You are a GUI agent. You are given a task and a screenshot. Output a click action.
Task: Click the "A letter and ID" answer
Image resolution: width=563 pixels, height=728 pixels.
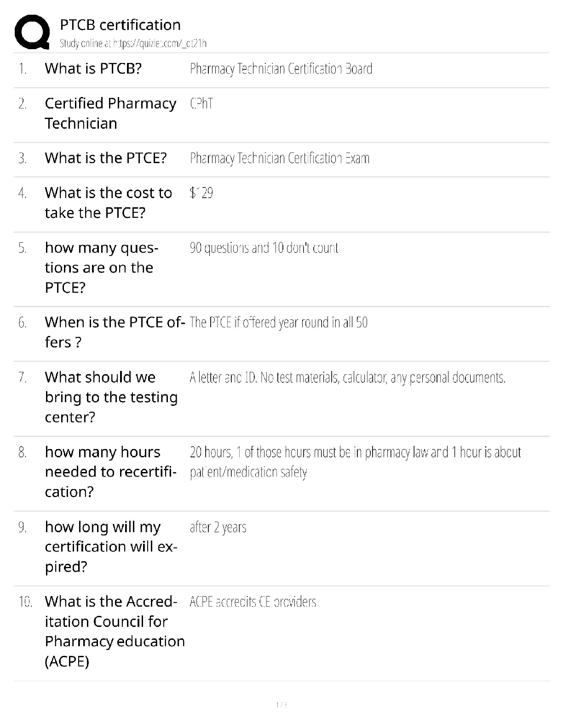click(x=347, y=378)
